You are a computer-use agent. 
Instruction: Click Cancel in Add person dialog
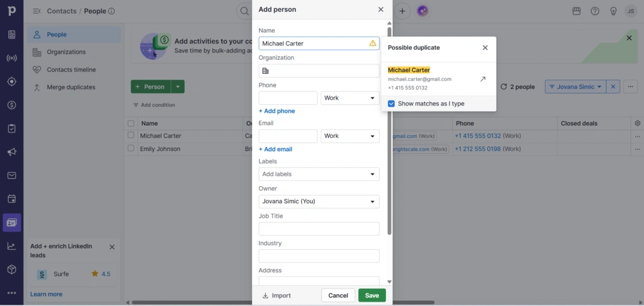(338, 295)
